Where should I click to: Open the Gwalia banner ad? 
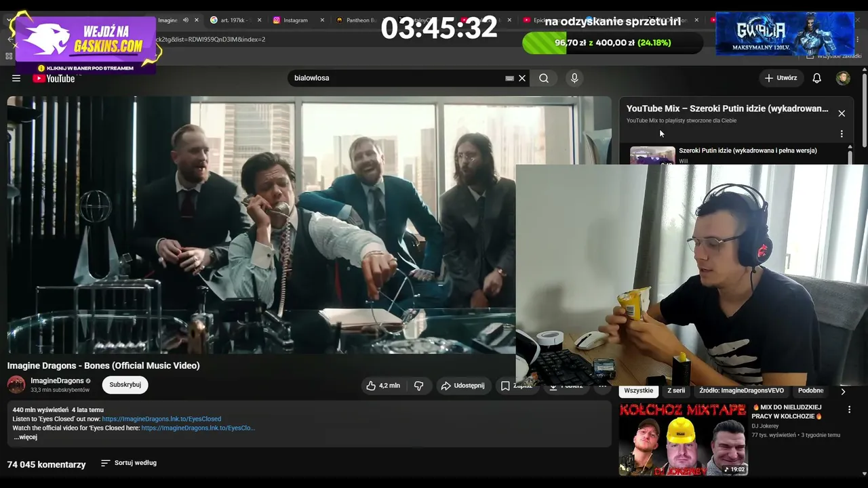[x=785, y=34]
